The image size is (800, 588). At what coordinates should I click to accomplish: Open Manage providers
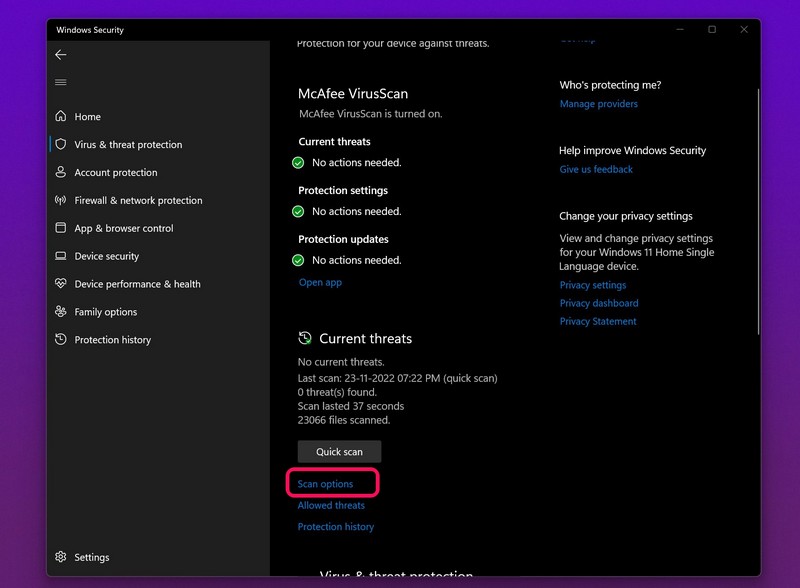[597, 103]
